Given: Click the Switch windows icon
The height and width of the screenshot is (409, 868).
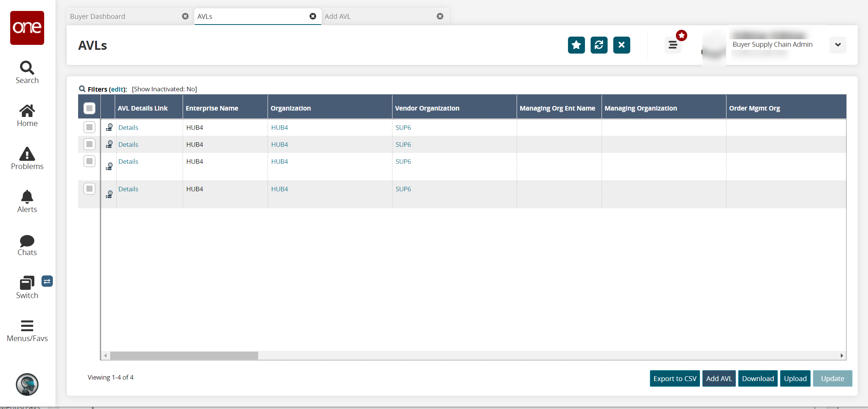Looking at the screenshot, I should 27,287.
